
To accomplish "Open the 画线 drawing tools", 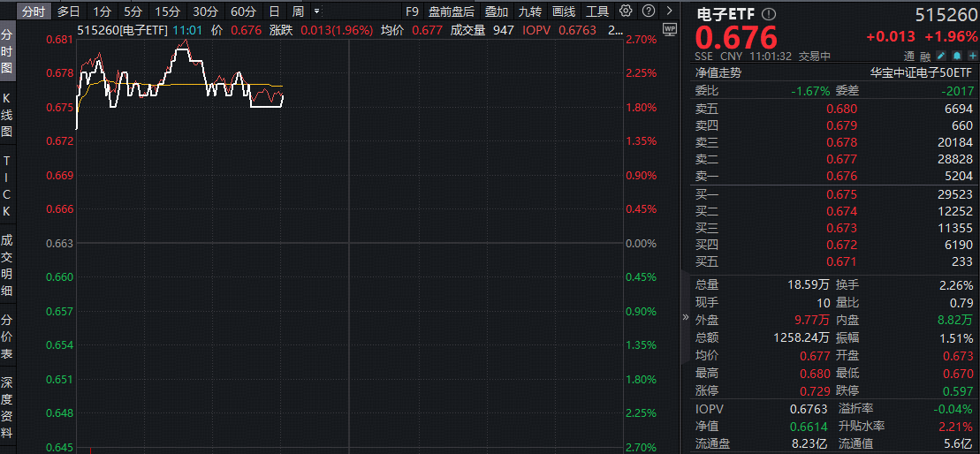I will tap(564, 11).
